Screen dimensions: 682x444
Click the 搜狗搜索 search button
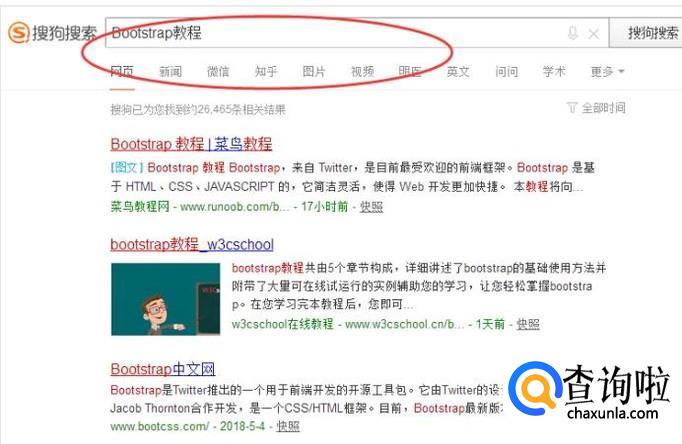click(x=647, y=33)
